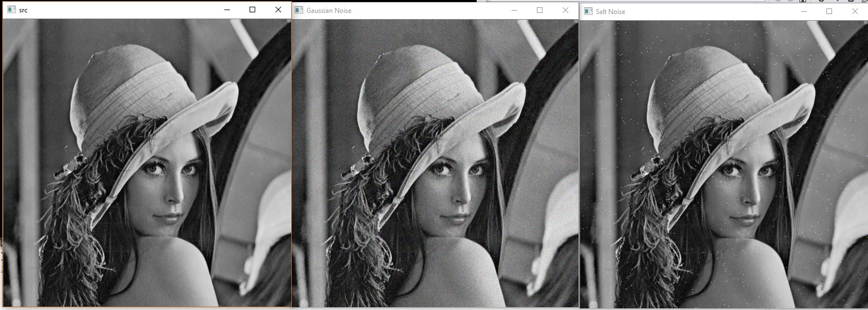Click the woman's nose in Gaussian Noise image
Viewport: 868px width, 310px height.
464,194
